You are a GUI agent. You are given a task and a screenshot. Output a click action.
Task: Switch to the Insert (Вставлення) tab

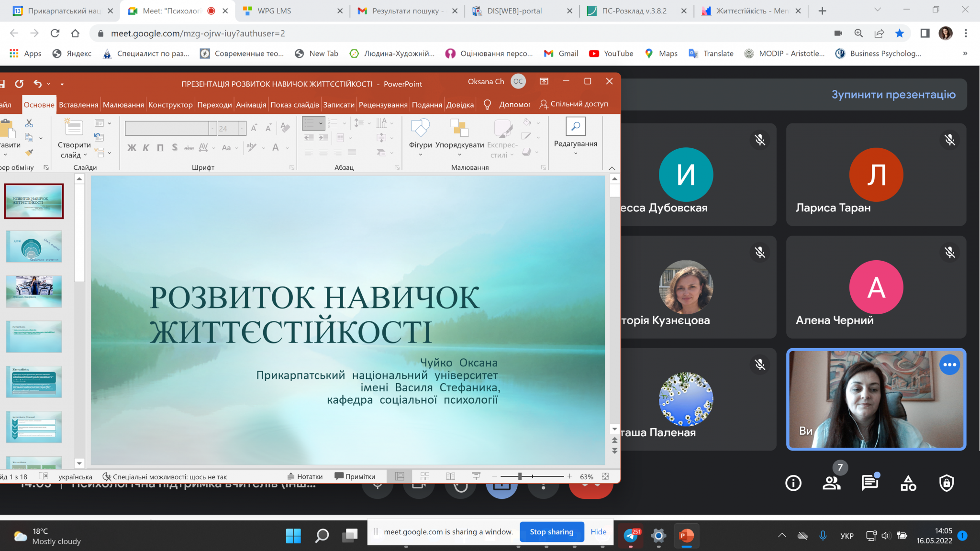[78, 105]
